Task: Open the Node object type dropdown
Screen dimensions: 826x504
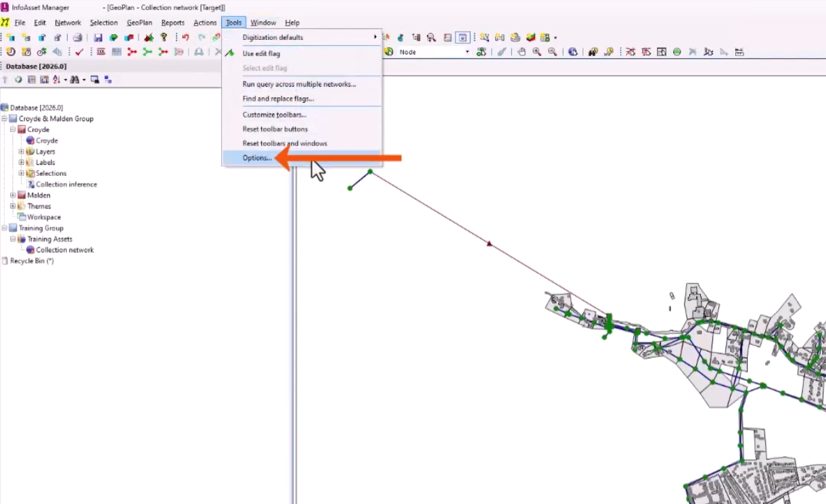Action: point(467,52)
